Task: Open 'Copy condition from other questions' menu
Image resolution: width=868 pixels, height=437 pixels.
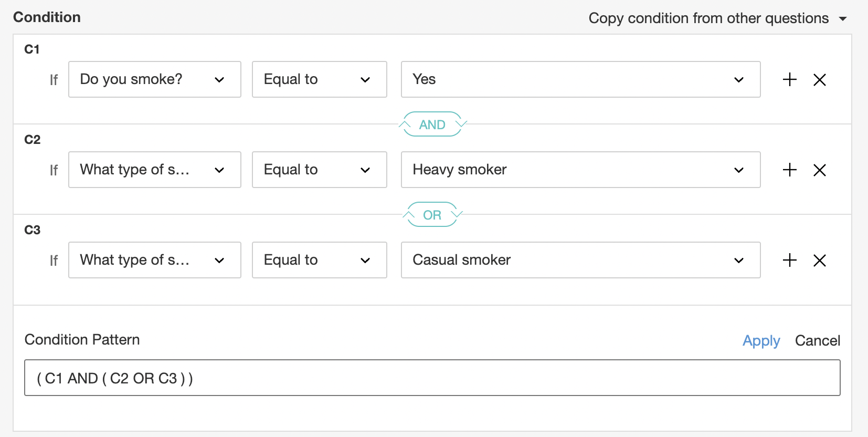Action: coord(717,18)
